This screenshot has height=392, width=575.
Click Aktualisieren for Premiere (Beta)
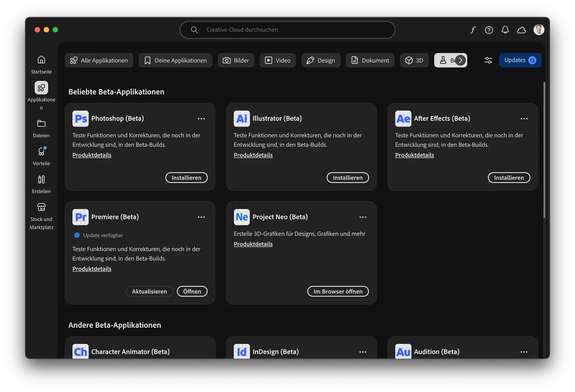[x=149, y=291]
